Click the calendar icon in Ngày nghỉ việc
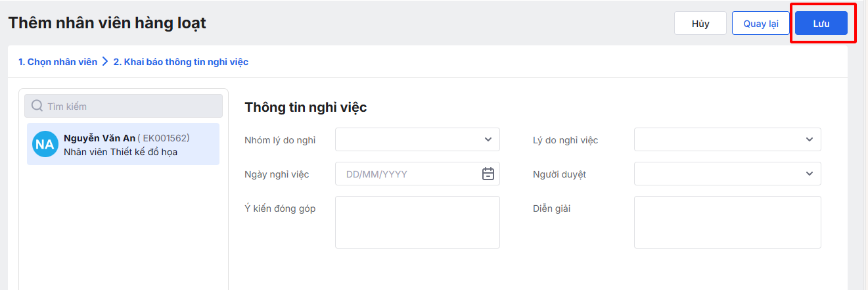 (x=488, y=174)
